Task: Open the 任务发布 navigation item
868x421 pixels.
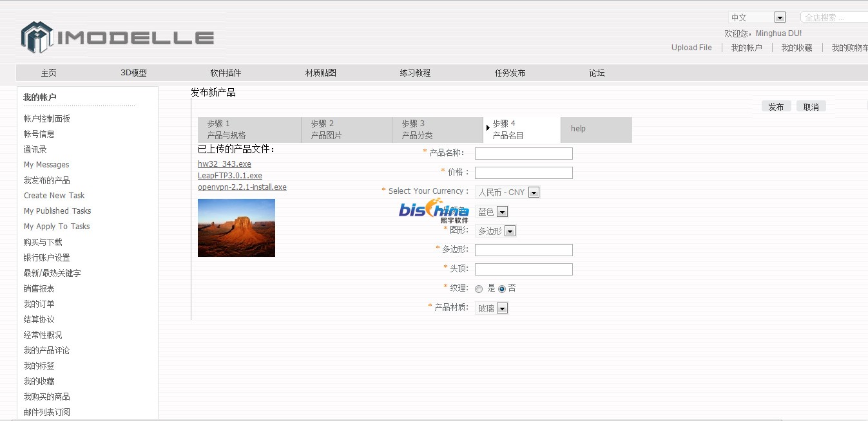Action: point(510,73)
